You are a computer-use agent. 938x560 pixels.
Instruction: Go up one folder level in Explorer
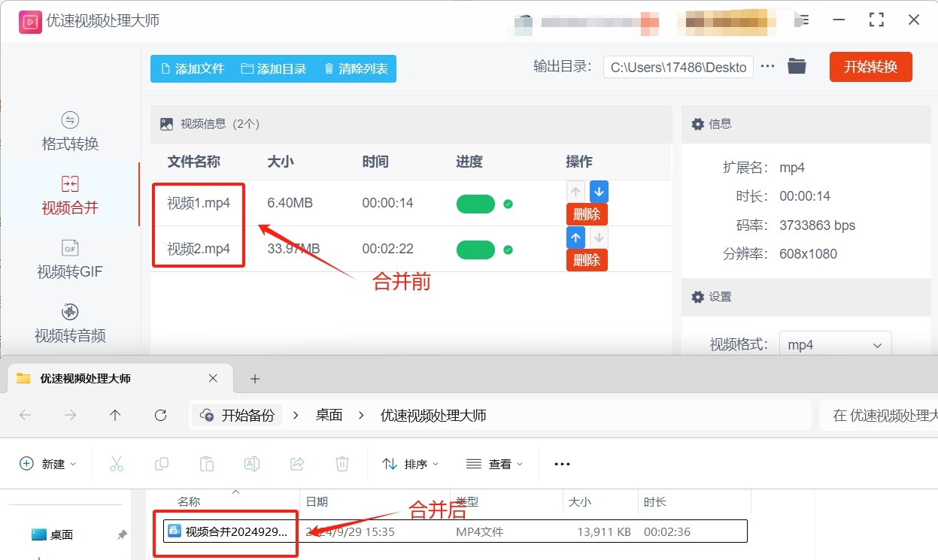pos(115,415)
